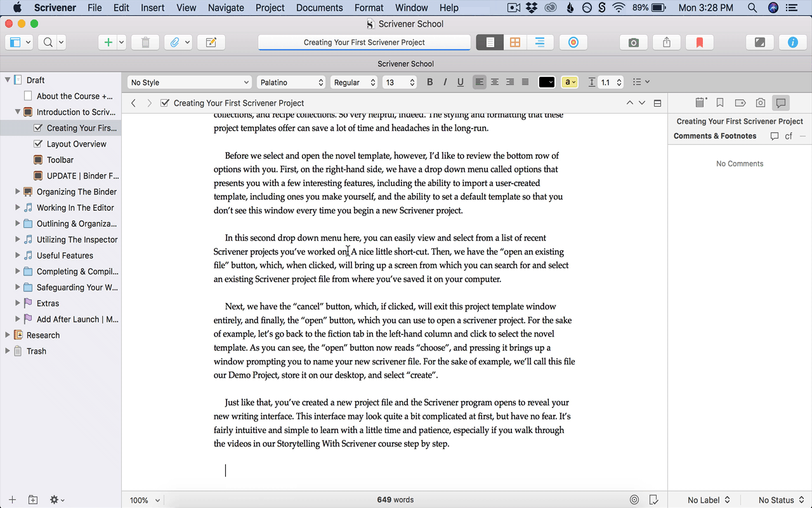Screen dimensions: 812x508
Task: Open the Inspector Comments & Footnotes icon
Action: (x=781, y=102)
